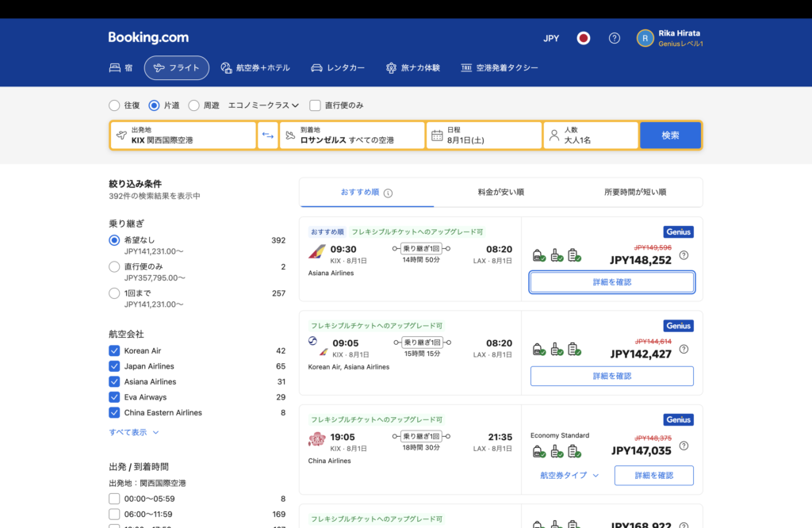
Task: Open the 航空券タイプ dropdown for China Airlines
Action: (569, 476)
